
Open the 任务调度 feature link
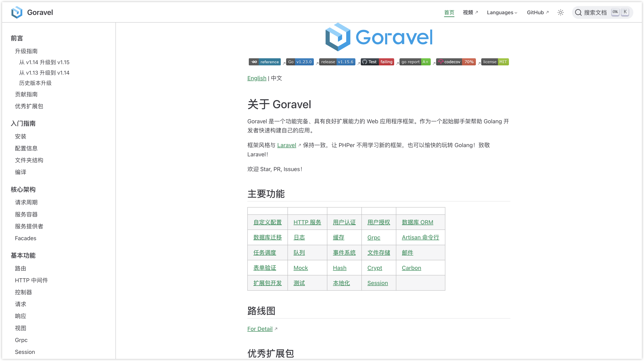pyautogui.click(x=264, y=252)
